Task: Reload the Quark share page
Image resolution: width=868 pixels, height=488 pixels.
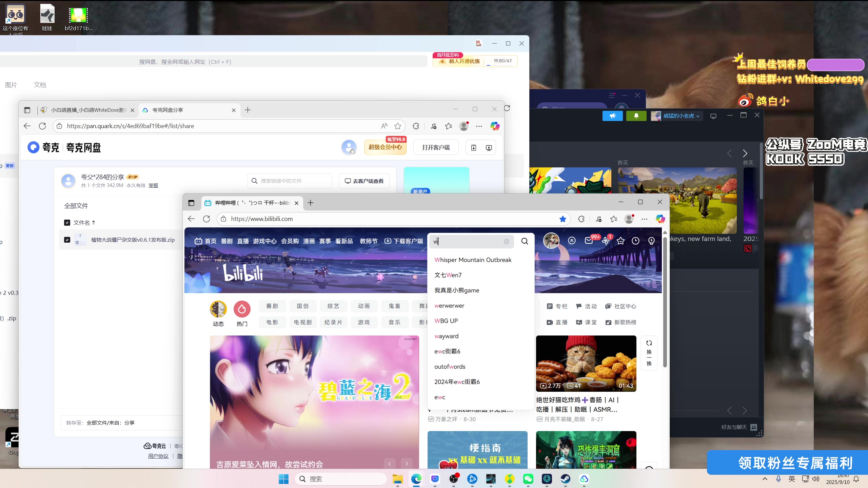Action: (42, 126)
